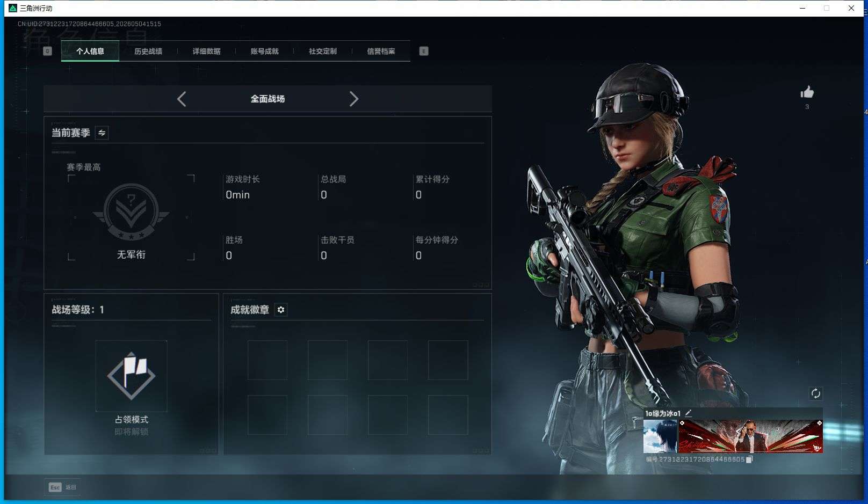The width and height of the screenshot is (868, 504).
Task: Click the 无军衔 rank emblem
Action: coord(131,213)
